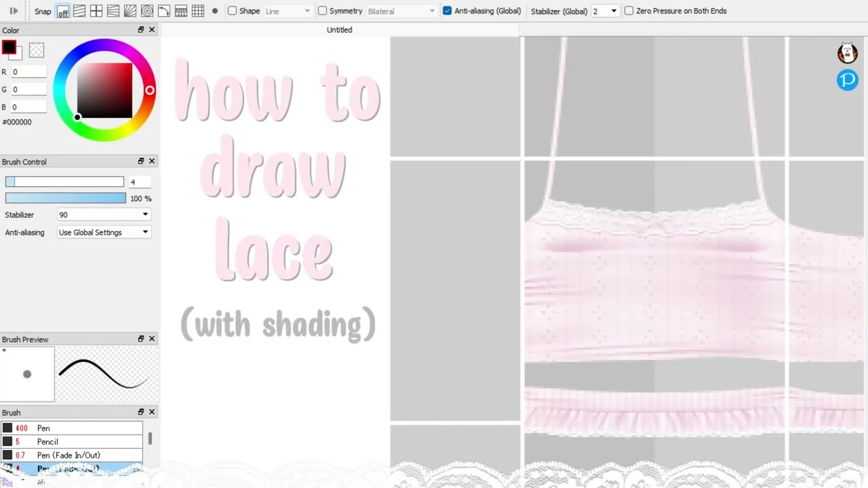Adjust the brush size slider
Viewport: 868px width, 488px height.
coord(64,182)
